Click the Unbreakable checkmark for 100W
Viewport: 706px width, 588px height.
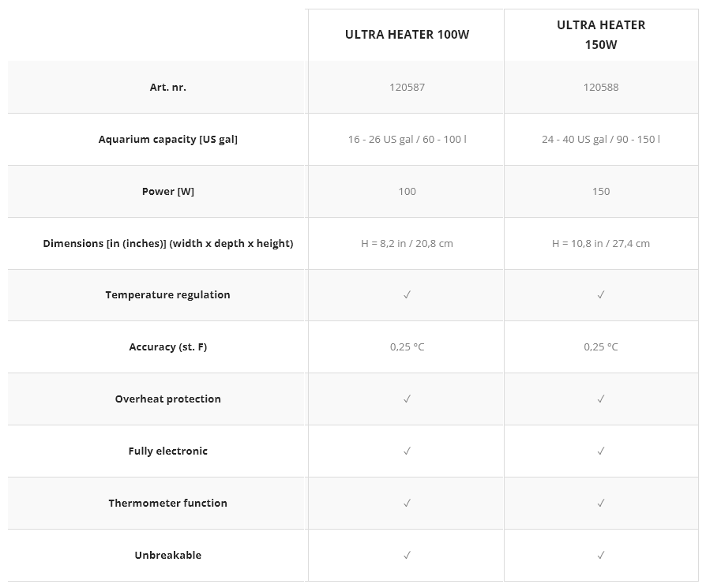pos(407,556)
